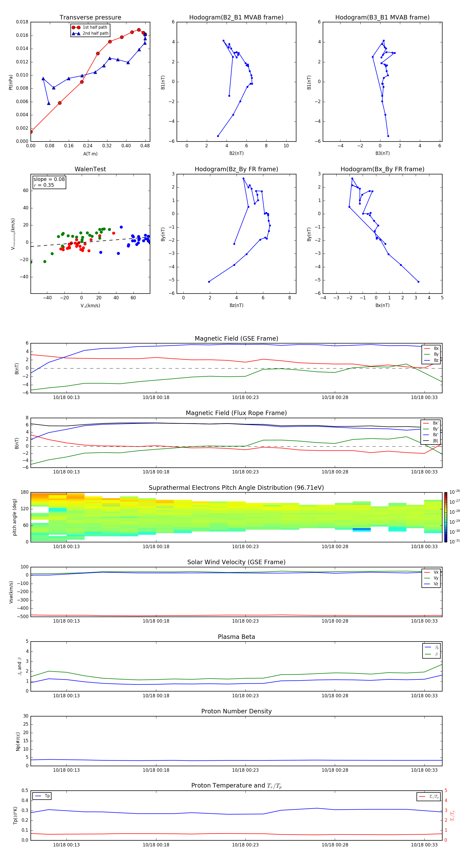Select the "|B|" legend entry

coord(431,441)
